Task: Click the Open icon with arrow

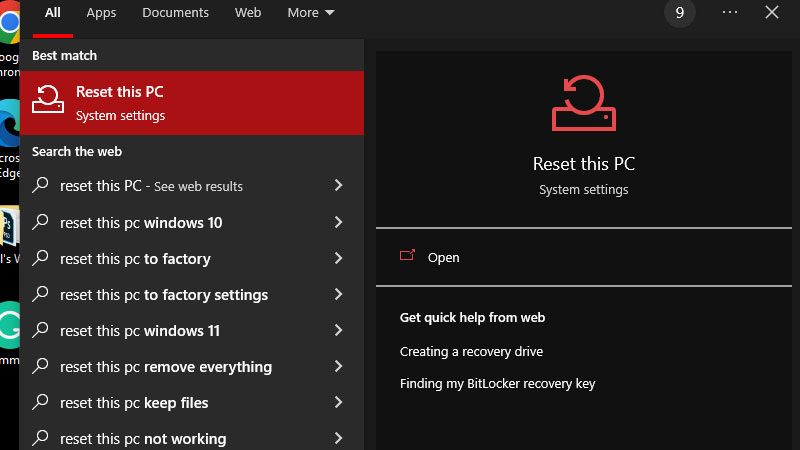Action: pos(407,256)
